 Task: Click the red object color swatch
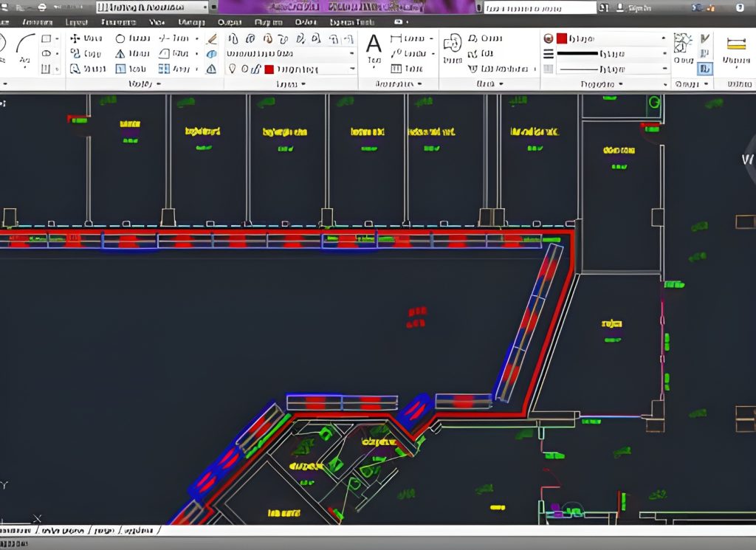562,38
